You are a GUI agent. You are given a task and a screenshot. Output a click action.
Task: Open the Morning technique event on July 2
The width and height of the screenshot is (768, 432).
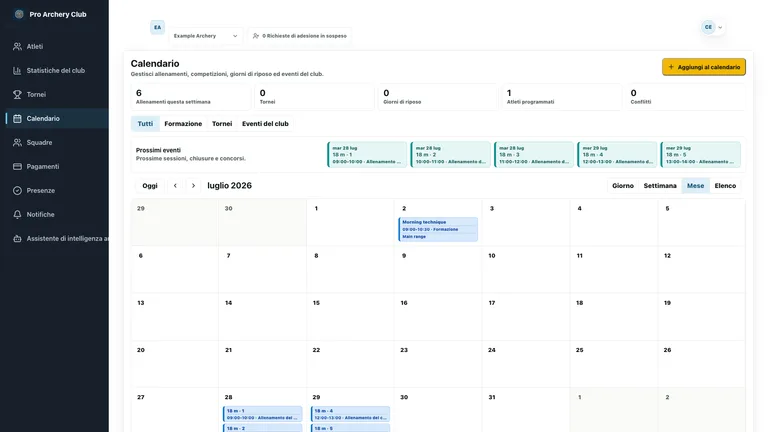click(438, 229)
